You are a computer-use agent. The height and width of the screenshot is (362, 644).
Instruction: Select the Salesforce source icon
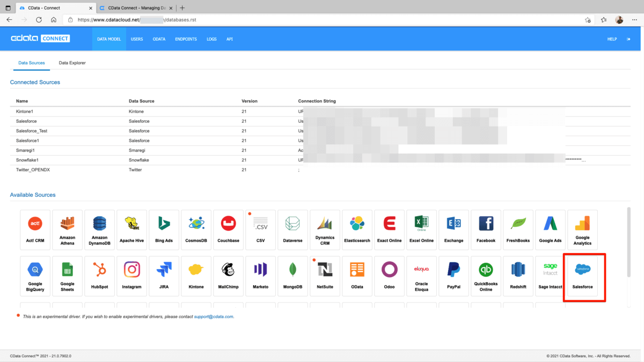coord(582,276)
